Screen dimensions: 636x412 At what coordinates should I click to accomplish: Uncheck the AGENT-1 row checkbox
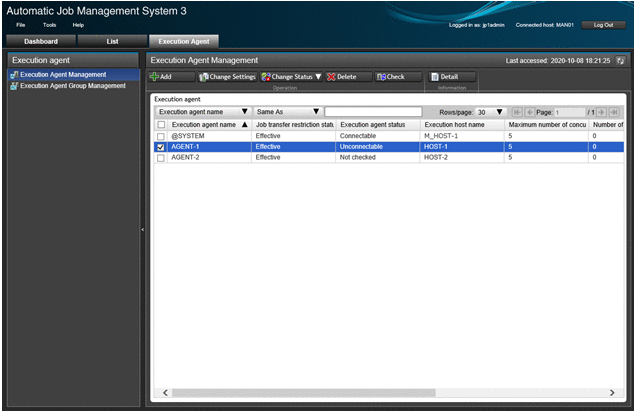[x=161, y=147]
